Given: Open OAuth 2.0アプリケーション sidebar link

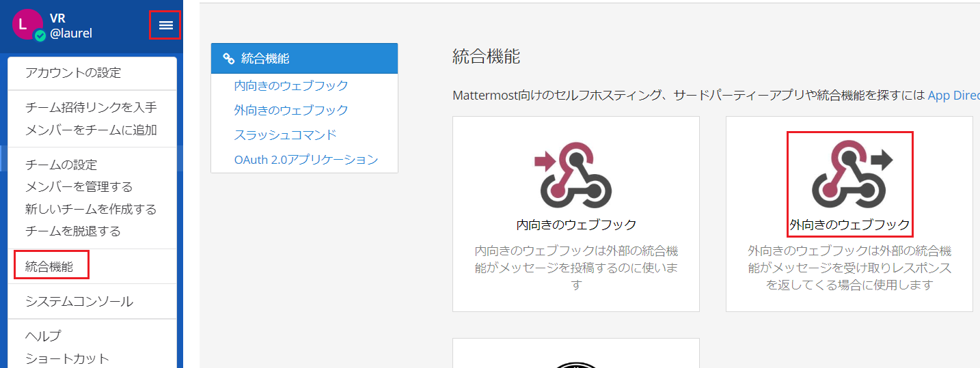Looking at the screenshot, I should [305, 159].
